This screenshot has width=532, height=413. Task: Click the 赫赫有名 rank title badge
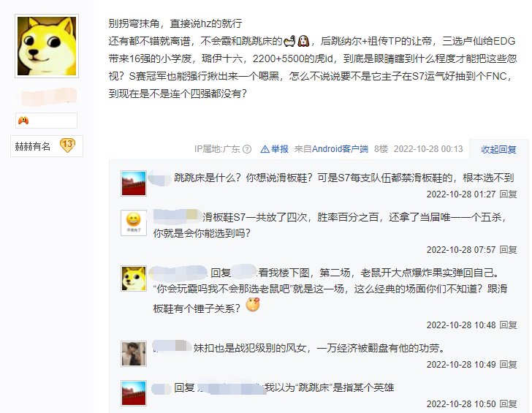pyautogui.click(x=33, y=147)
